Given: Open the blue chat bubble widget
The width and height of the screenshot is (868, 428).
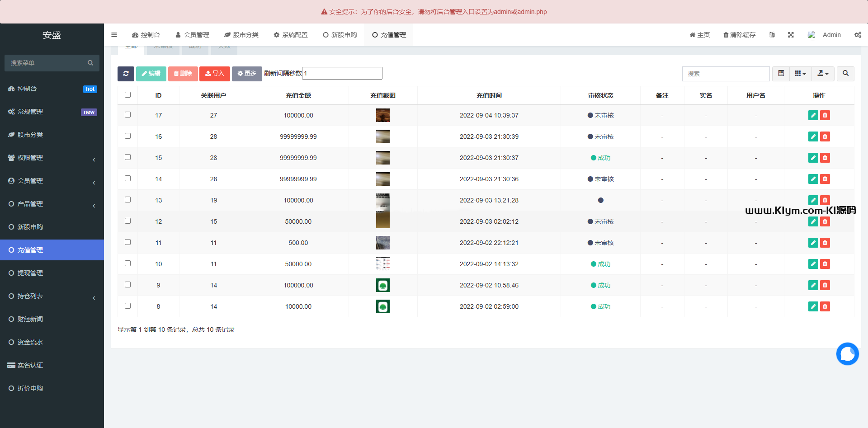Looking at the screenshot, I should (847, 354).
